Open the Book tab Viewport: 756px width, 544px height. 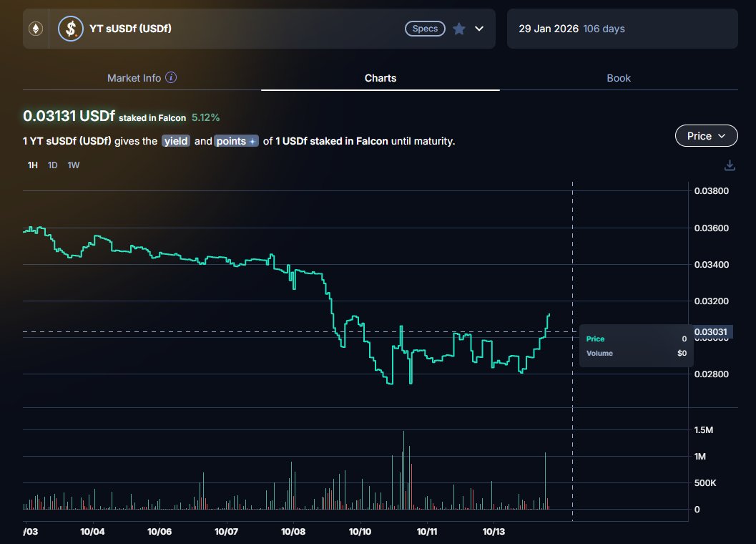click(x=619, y=78)
